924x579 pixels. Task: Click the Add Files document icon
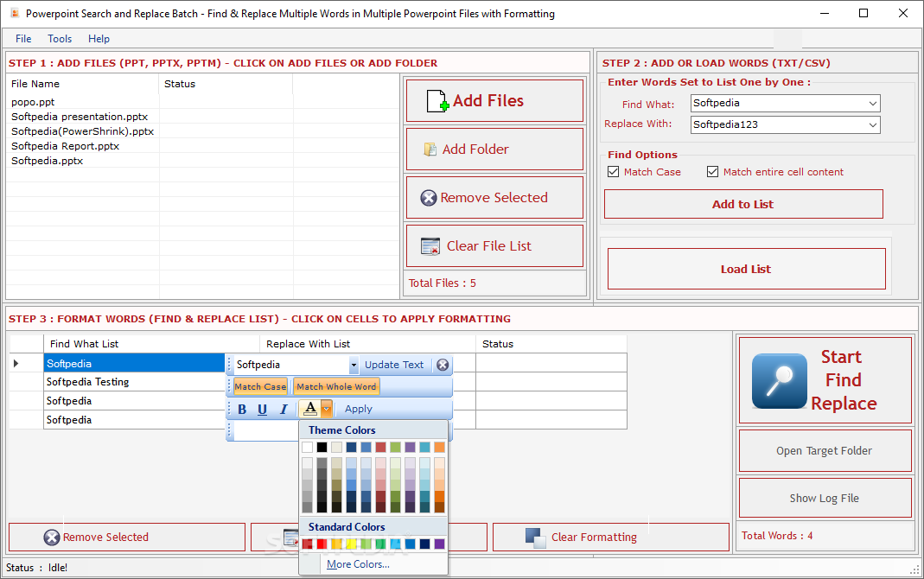(437, 101)
